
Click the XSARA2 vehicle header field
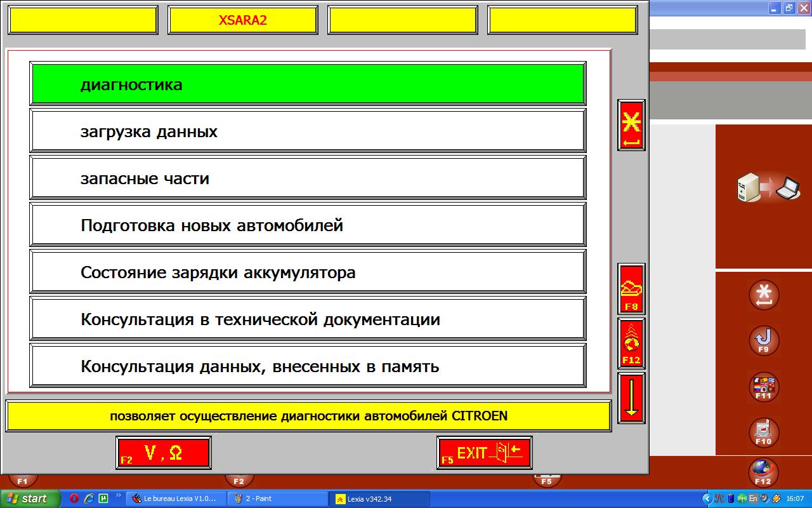[x=243, y=20]
